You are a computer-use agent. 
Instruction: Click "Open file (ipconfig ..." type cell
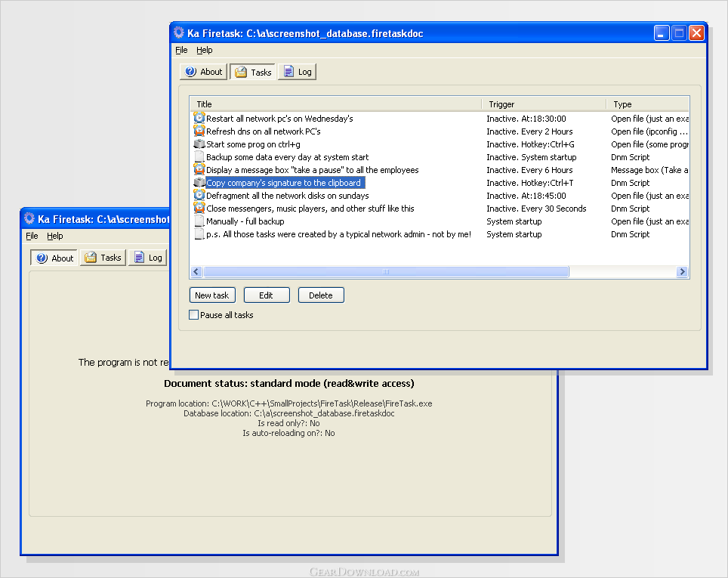[649, 131]
